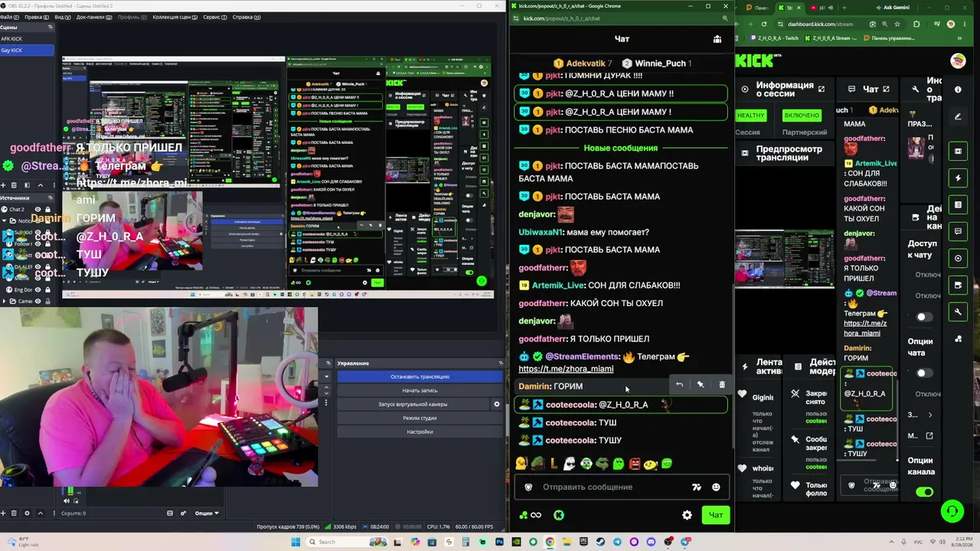
Task: Click the stream preview thumbnail in the dashboard
Action: (784, 259)
